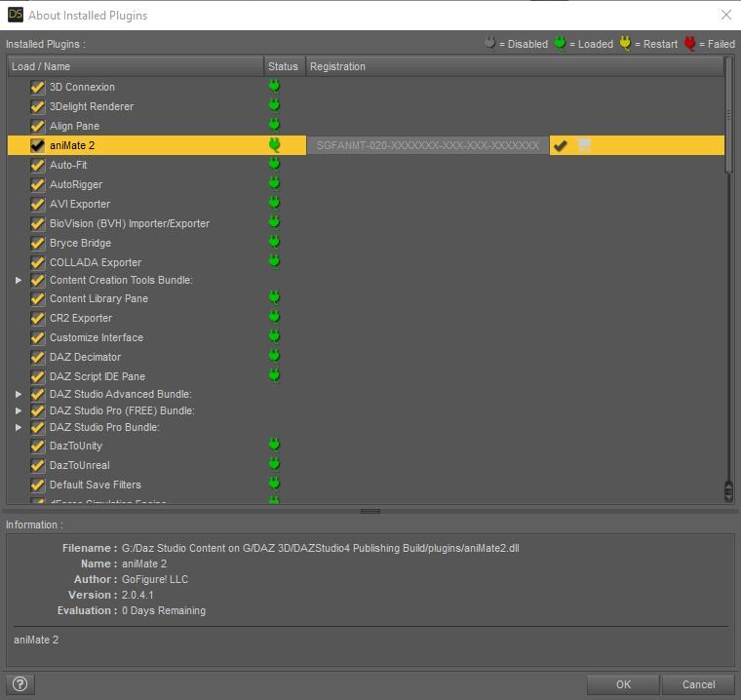Image resolution: width=741 pixels, height=700 pixels.
Task: Select the BioVision (BVH) Importer/Exporter row
Action: pyautogui.click(x=366, y=223)
